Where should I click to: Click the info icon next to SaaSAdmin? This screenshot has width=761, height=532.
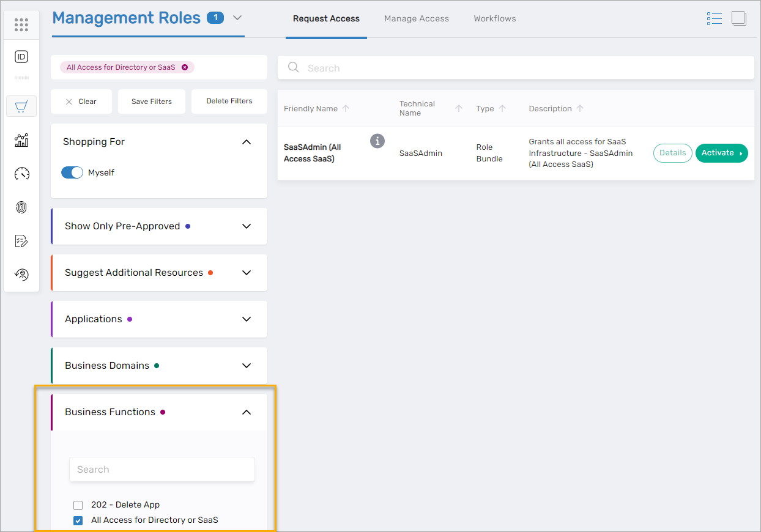pyautogui.click(x=377, y=141)
